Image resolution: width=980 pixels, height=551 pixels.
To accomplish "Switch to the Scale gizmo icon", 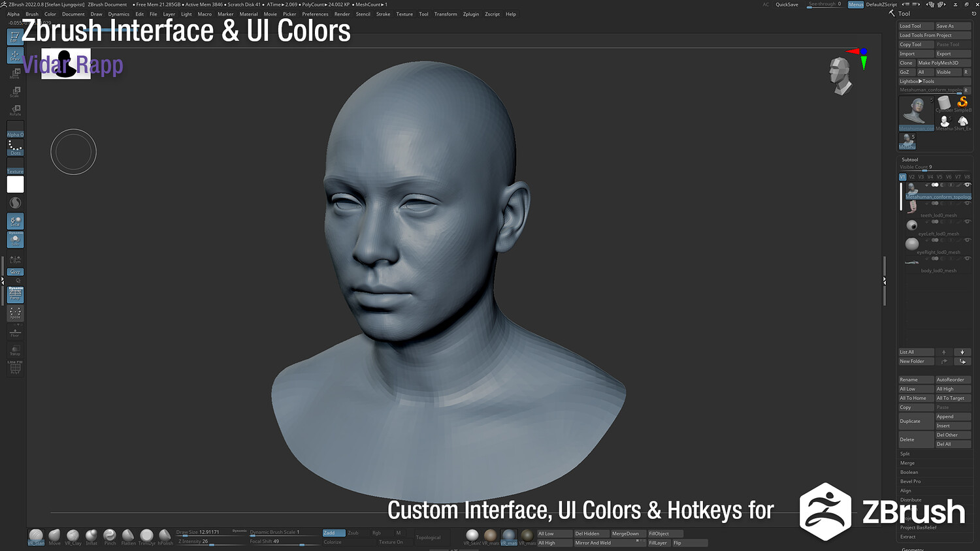I will pos(15,92).
